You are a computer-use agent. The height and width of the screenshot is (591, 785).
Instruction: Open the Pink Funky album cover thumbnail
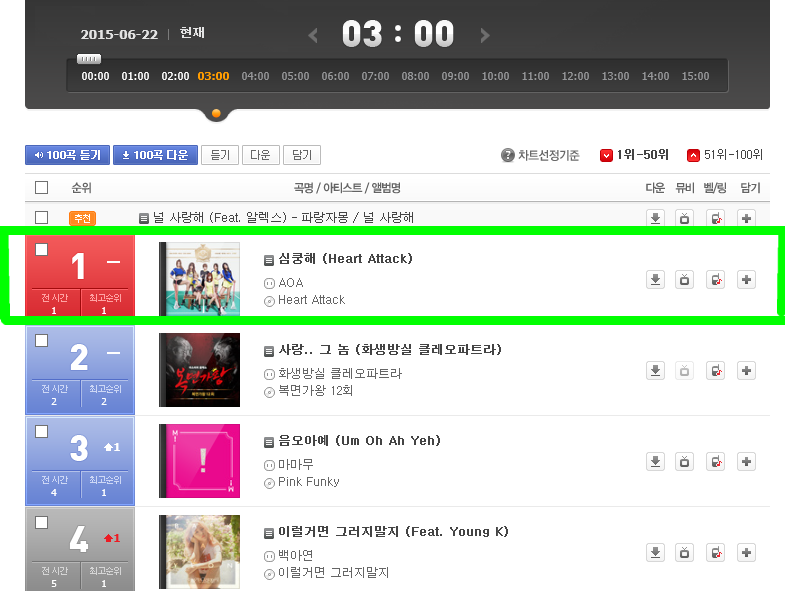[x=199, y=461]
